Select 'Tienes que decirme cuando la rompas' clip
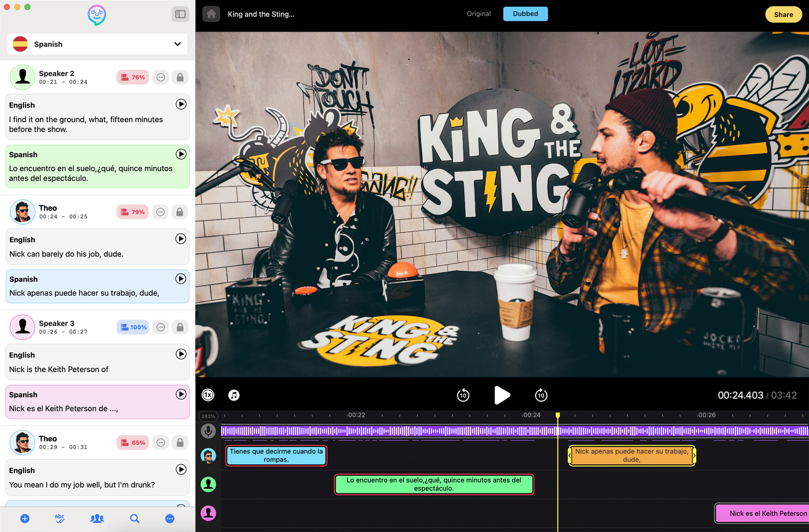 pos(276,456)
